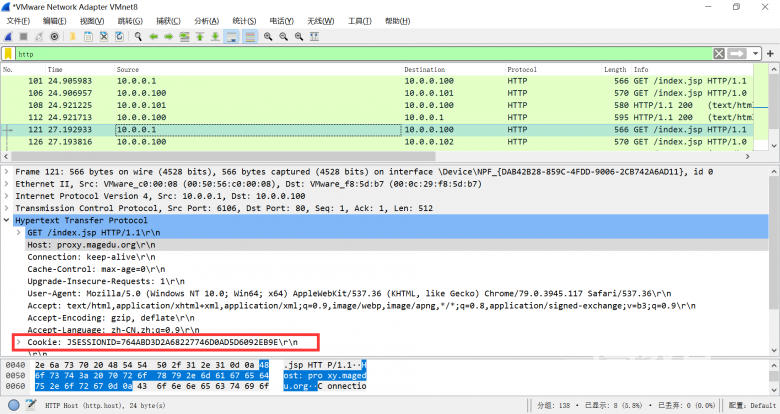
Task: Restart the current capture
Action: [x=39, y=36]
